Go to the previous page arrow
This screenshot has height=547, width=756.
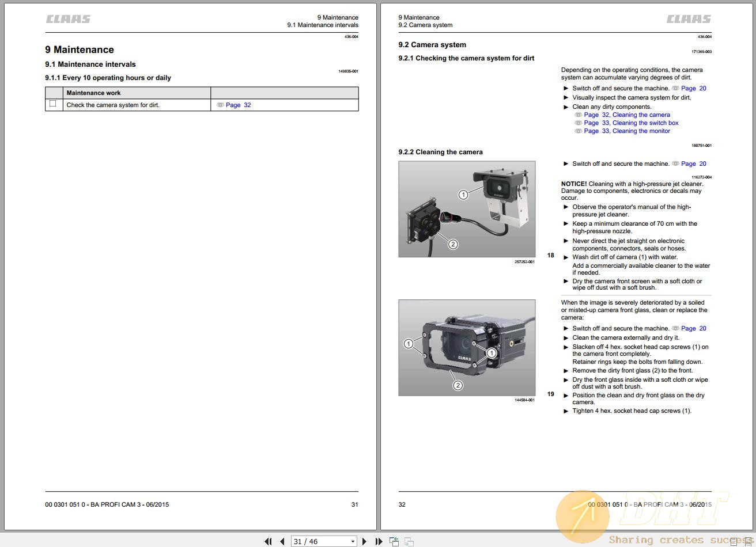[x=282, y=541]
